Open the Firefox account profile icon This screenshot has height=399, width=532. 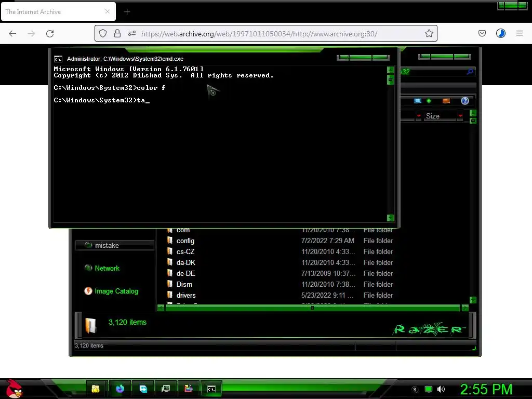[x=500, y=33]
